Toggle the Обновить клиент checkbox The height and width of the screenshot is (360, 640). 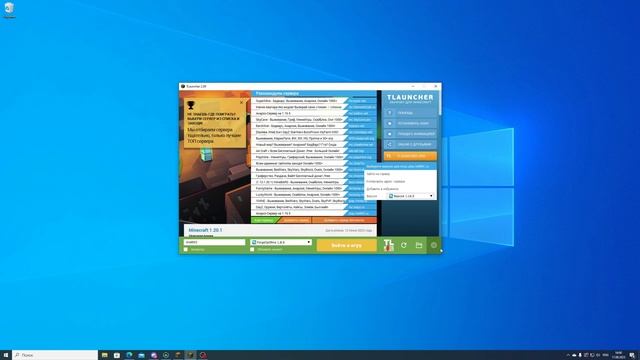click(x=252, y=249)
